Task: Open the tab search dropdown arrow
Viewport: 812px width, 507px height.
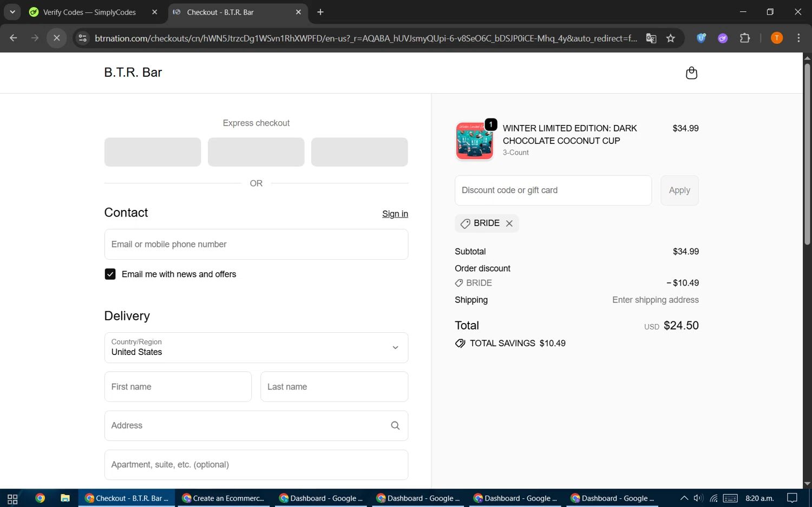Action: 12,12
